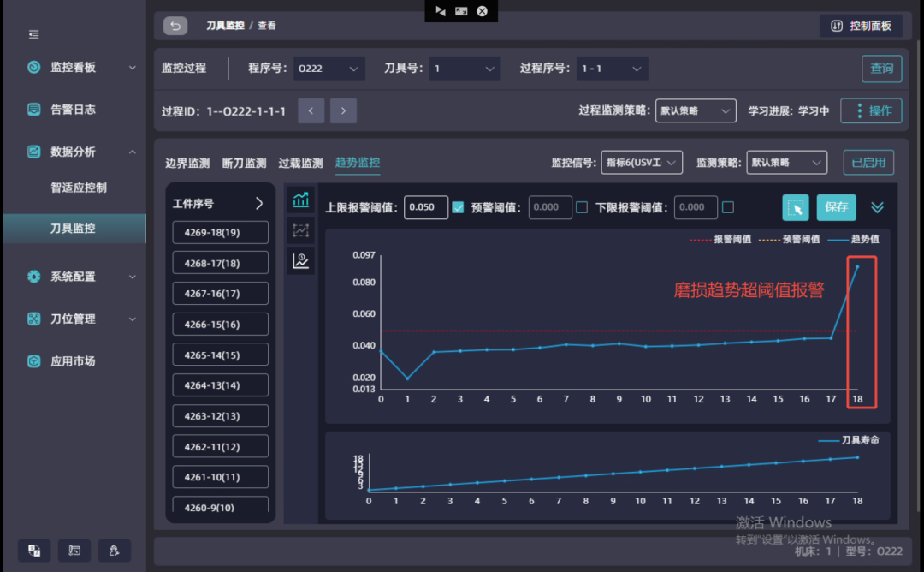Open the 过程序号 1-1 dropdown
This screenshot has width=924, height=572.
(613, 69)
